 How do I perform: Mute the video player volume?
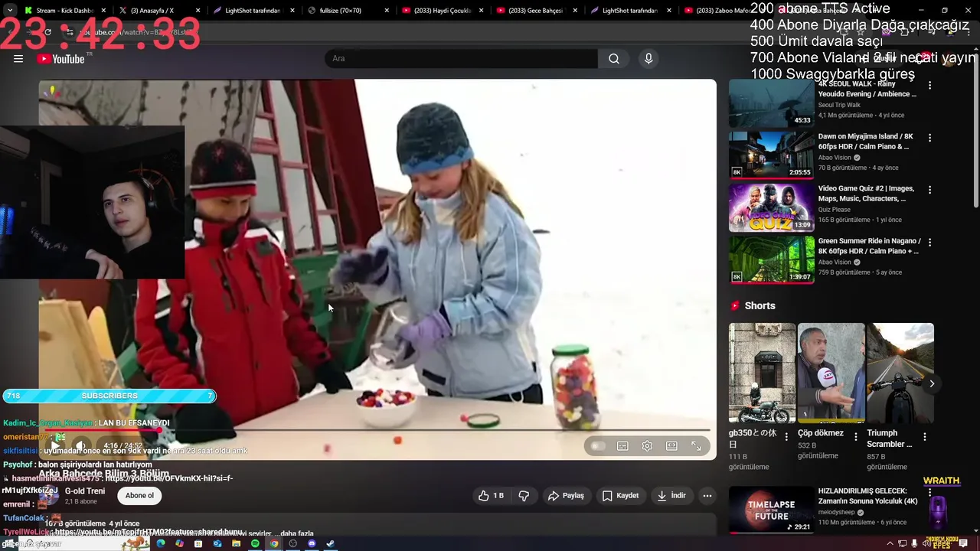(x=80, y=445)
